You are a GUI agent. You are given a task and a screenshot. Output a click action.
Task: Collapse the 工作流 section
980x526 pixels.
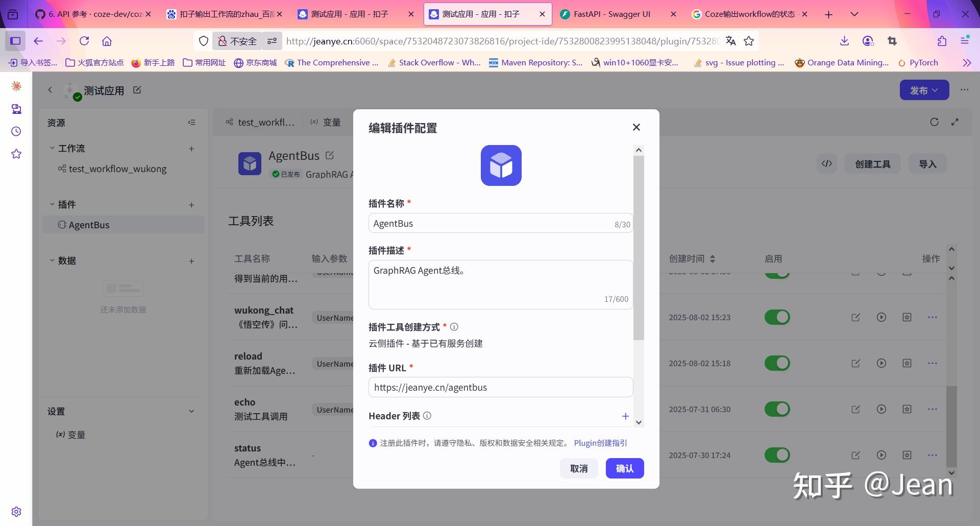[52, 148]
